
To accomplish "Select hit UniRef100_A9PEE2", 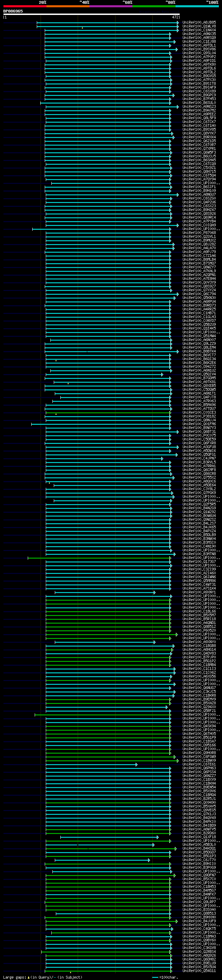I will point(199,114).
